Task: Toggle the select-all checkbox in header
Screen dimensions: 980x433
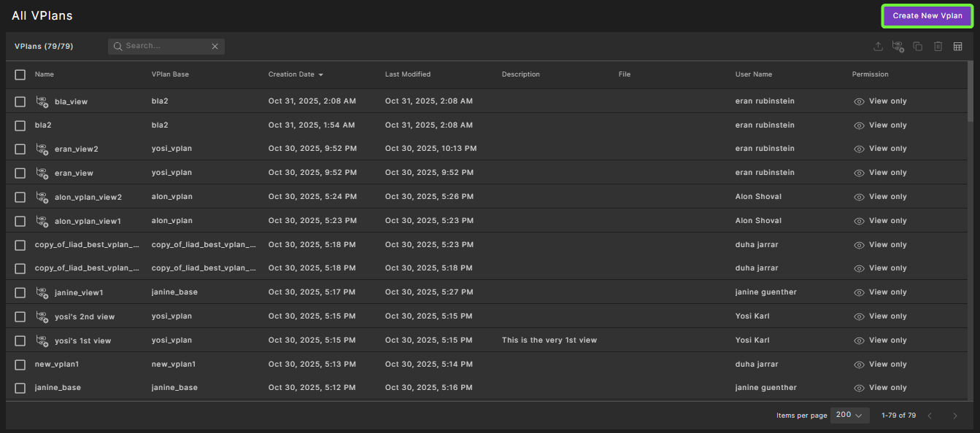Action: tap(20, 74)
